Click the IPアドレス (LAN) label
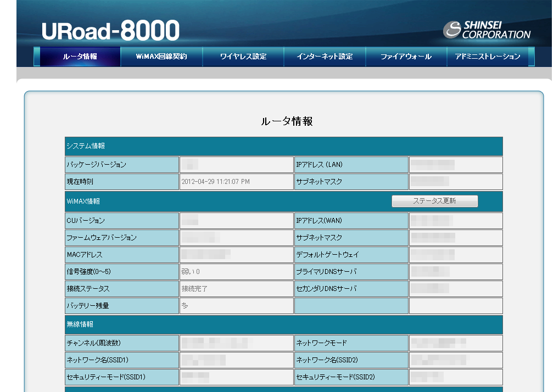This screenshot has width=559, height=392. pyautogui.click(x=319, y=165)
